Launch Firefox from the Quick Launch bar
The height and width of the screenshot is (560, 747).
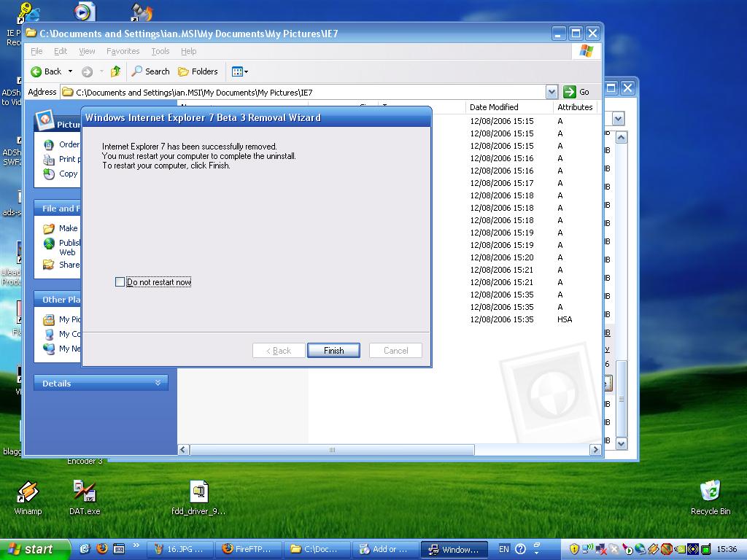[x=102, y=549]
